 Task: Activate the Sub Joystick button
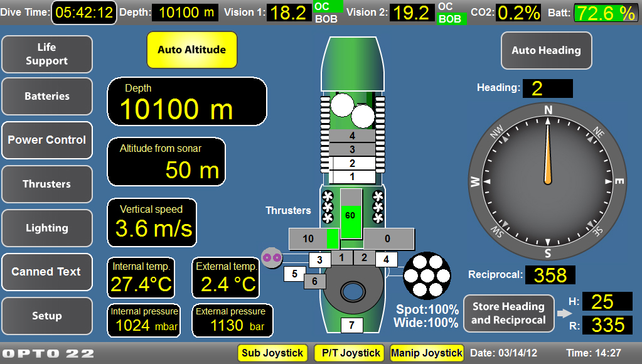click(x=273, y=353)
